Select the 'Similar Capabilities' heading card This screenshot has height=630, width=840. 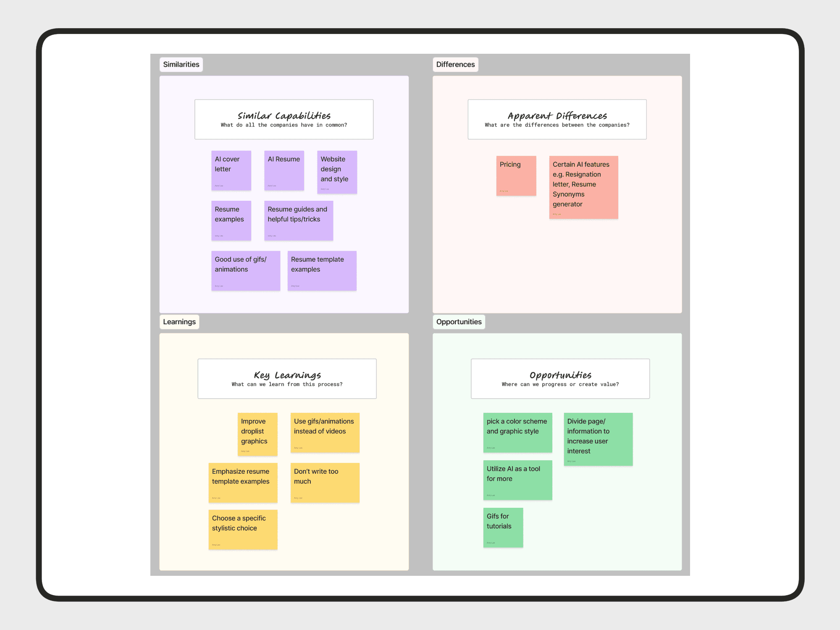(284, 119)
